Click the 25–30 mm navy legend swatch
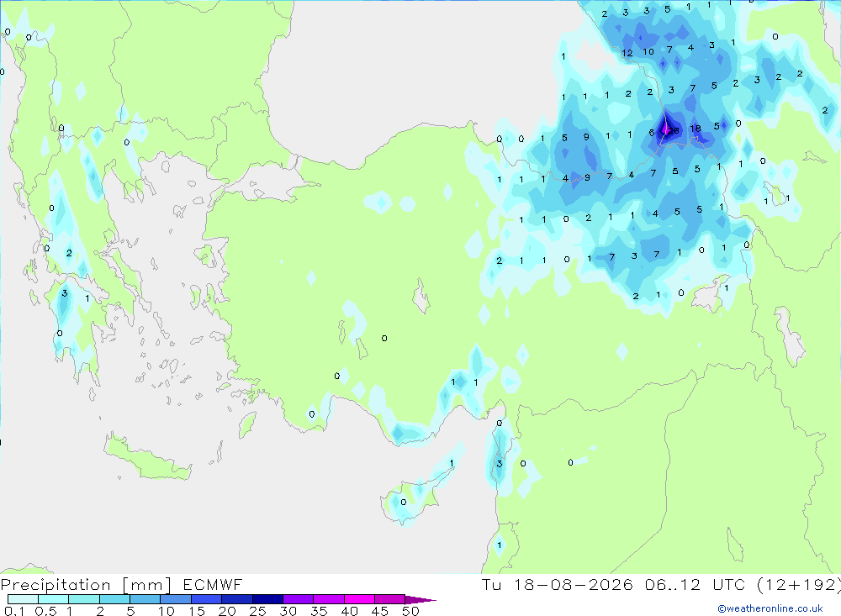 pos(267,599)
